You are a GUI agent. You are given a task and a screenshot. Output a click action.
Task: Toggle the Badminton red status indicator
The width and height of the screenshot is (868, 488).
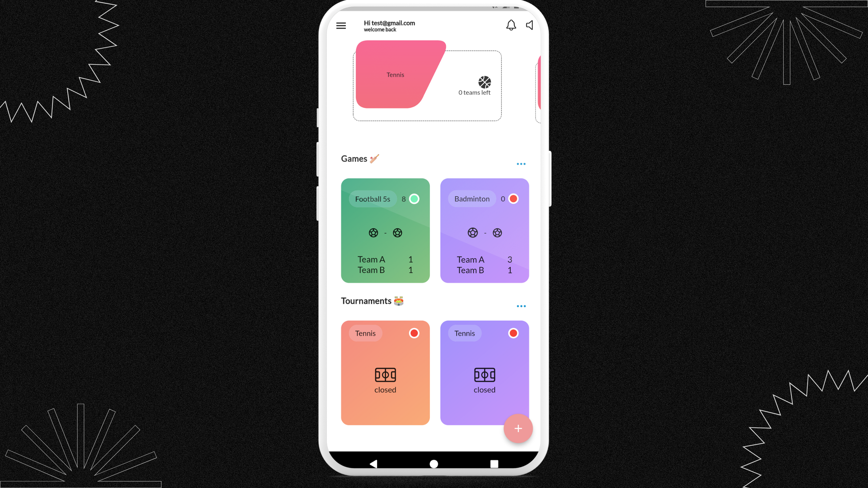pyautogui.click(x=513, y=198)
